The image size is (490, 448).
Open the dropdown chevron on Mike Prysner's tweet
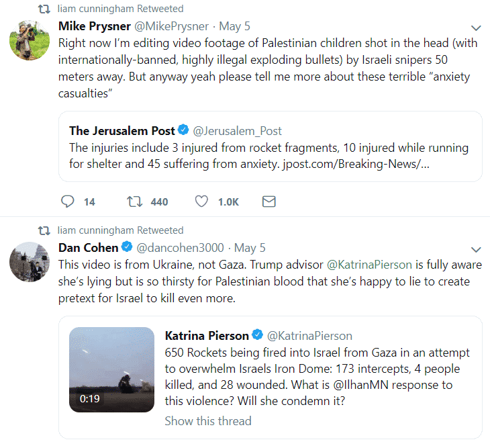click(x=476, y=28)
